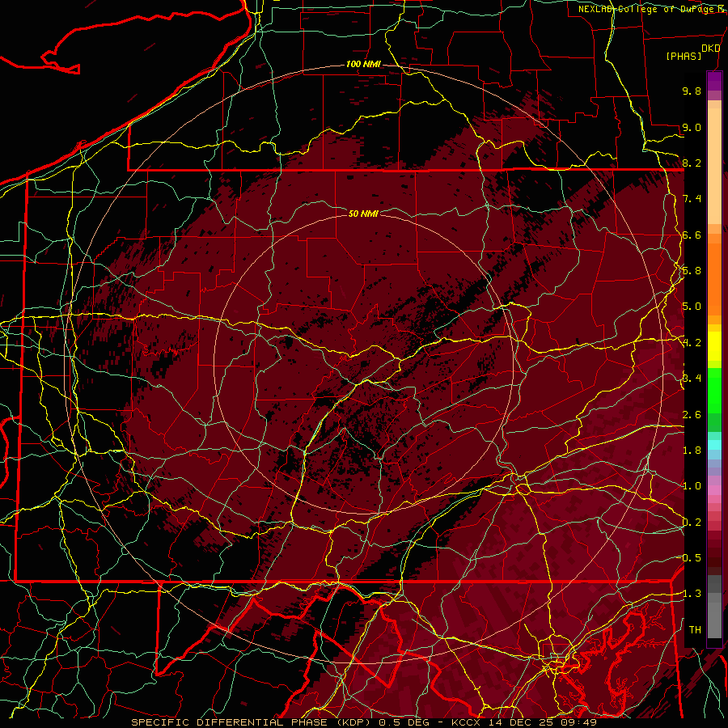Screen dimensions: 728x728
Task: Click the 50 NMI range ring label
Action: [363, 214]
